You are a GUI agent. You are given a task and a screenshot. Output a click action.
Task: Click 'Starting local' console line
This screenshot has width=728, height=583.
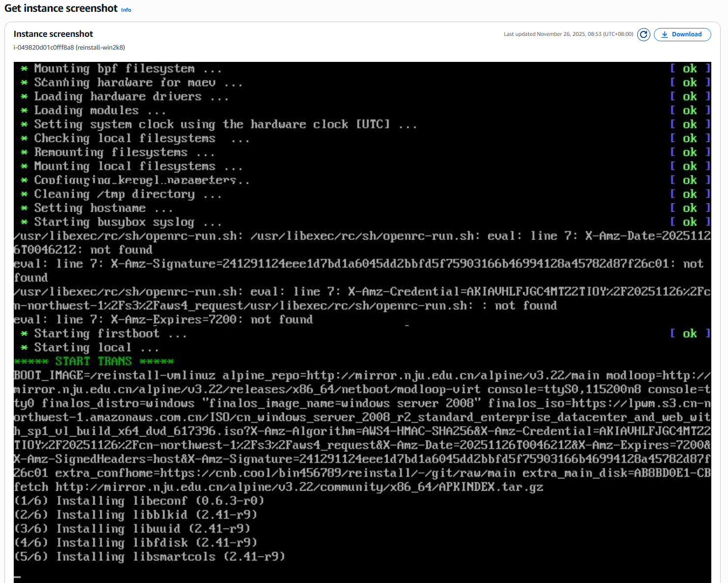(90, 348)
